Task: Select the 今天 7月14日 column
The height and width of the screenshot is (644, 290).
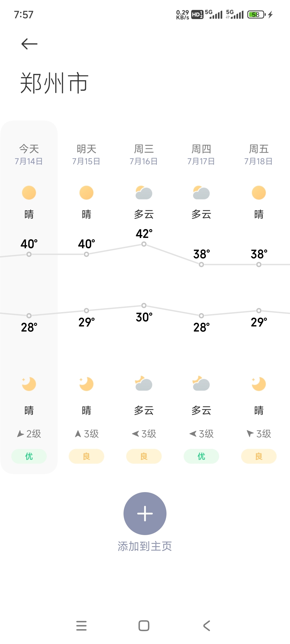Action: pyautogui.click(x=29, y=297)
